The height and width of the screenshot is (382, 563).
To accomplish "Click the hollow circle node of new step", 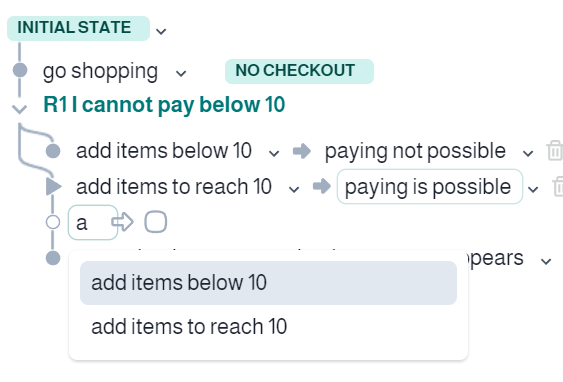I will (x=53, y=222).
